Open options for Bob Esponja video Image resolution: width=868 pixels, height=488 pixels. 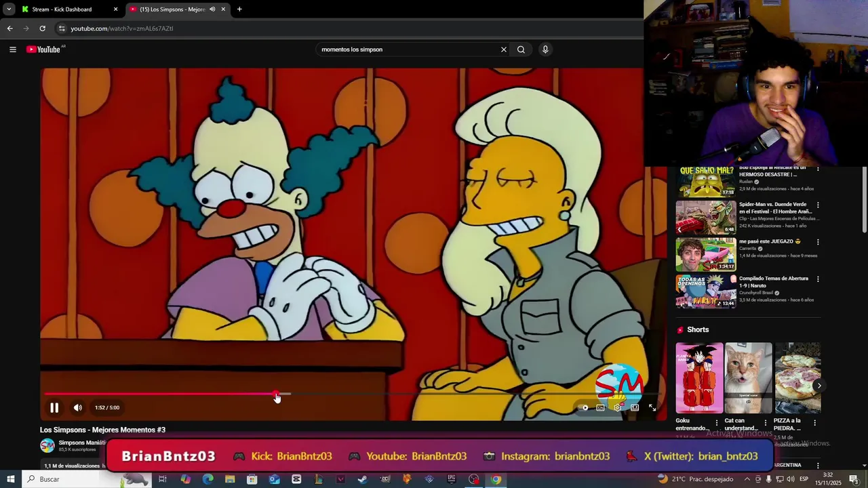click(818, 168)
